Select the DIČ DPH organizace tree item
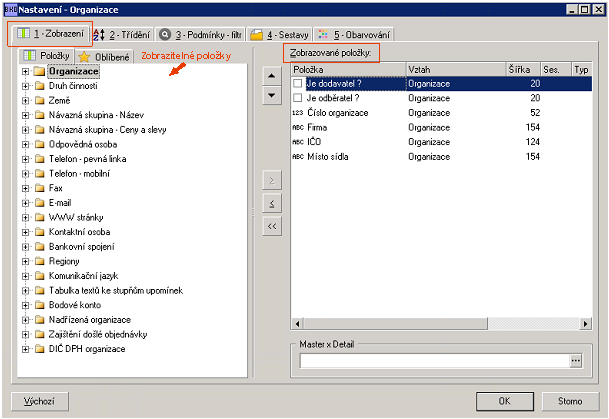 click(87, 349)
